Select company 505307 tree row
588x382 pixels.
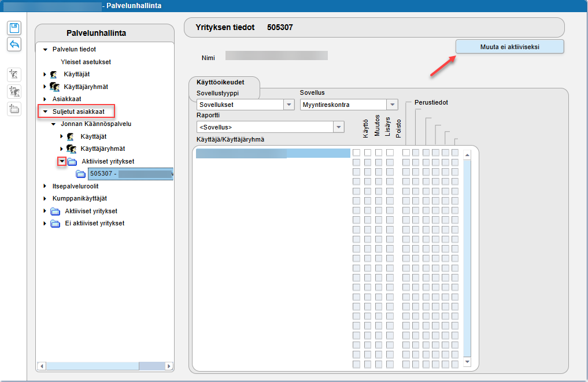(x=131, y=174)
